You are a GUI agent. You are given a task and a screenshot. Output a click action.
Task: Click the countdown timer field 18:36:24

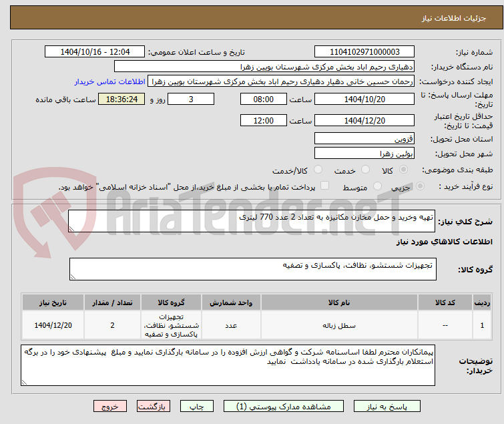[121, 99]
